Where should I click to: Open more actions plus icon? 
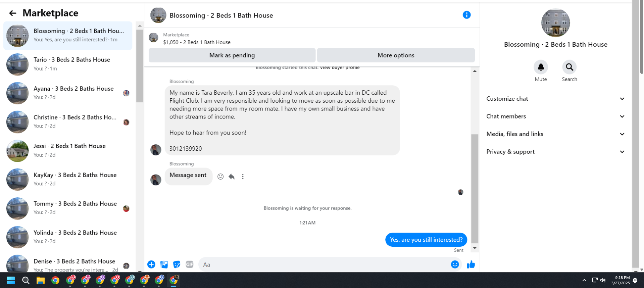[151, 265]
